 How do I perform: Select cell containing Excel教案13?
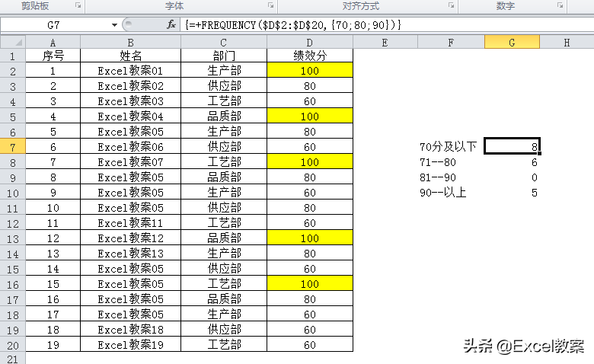[x=131, y=253]
